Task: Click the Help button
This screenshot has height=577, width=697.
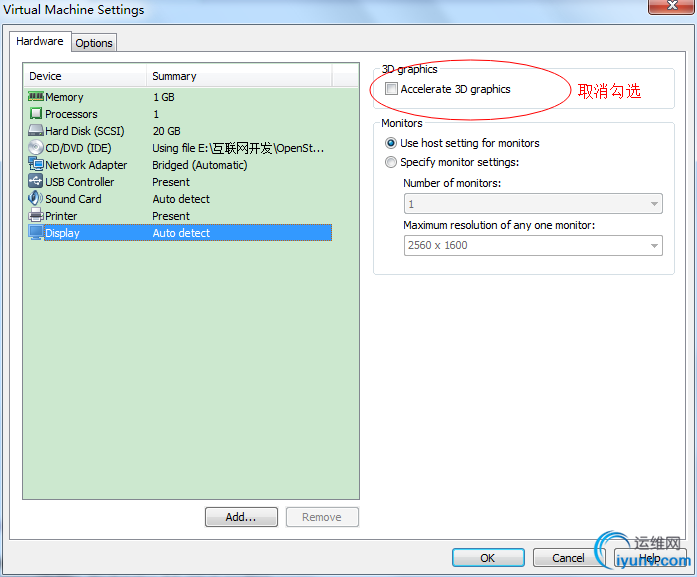Action: pyautogui.click(x=650, y=558)
